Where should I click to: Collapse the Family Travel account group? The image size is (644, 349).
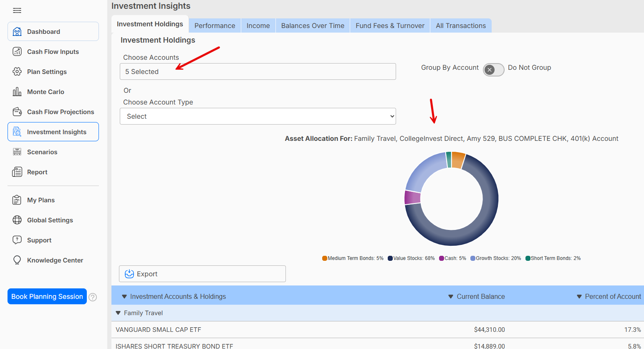tap(118, 313)
